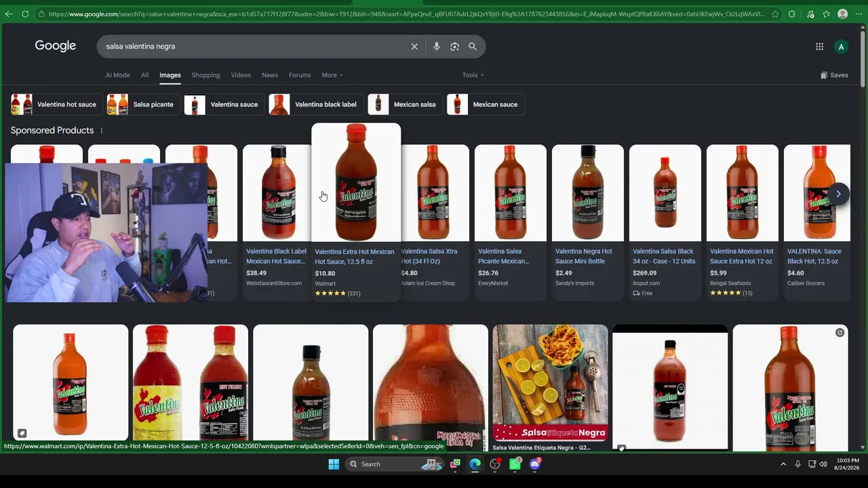Open the browser favorites list
The image size is (868, 488).
826,14
